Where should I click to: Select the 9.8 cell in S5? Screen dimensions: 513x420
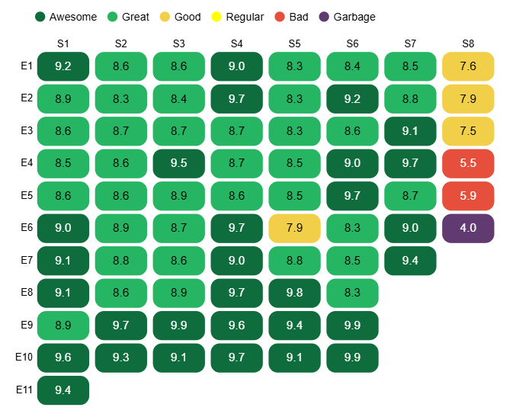(294, 293)
